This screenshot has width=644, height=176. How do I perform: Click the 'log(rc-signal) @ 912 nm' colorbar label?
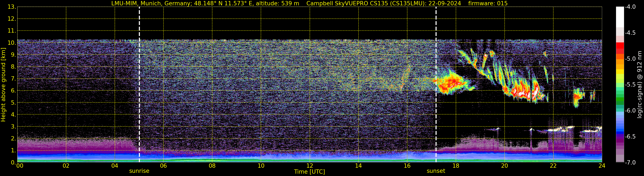(x=640, y=85)
